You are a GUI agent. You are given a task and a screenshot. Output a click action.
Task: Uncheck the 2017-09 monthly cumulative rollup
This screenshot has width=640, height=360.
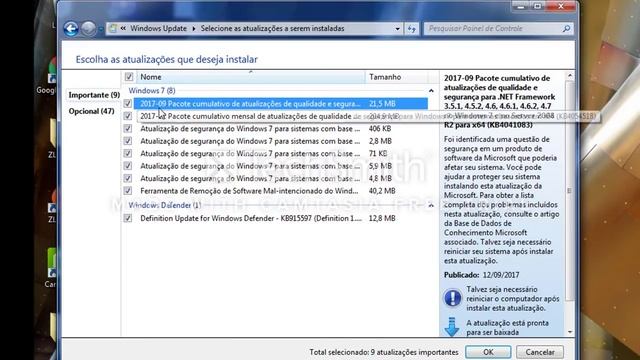tap(128, 116)
